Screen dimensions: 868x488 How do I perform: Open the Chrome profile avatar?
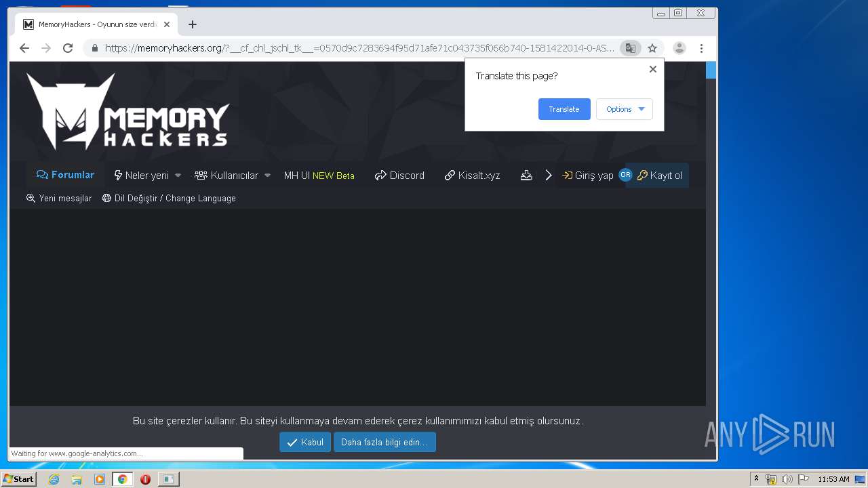tap(679, 48)
